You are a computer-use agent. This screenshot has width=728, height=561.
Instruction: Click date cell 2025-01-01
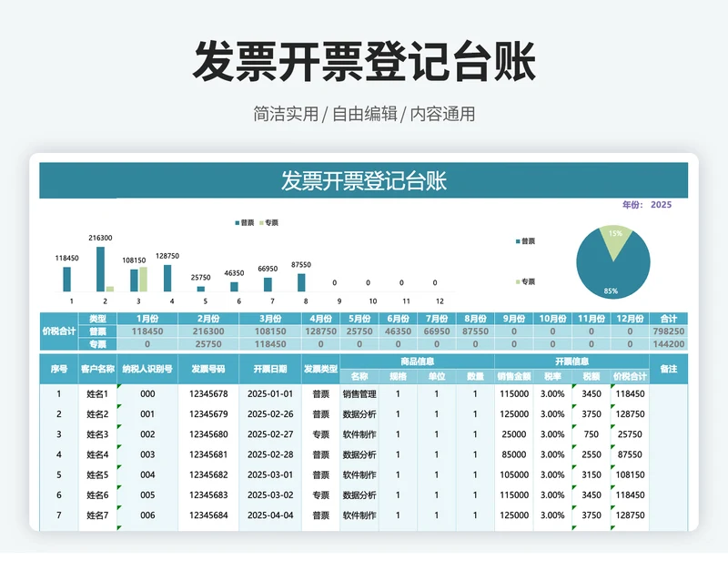tap(270, 394)
